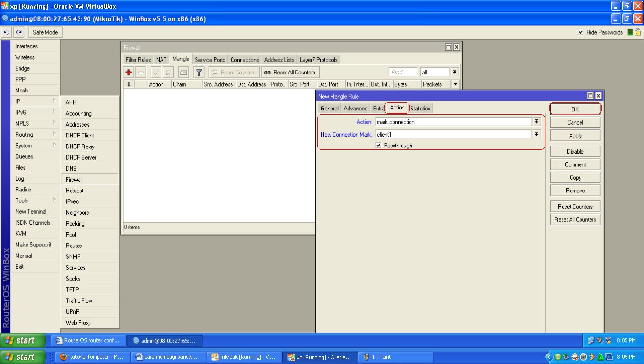Select Firewall in IP submenu
This screenshot has width=644, height=364.
pos(90,180)
